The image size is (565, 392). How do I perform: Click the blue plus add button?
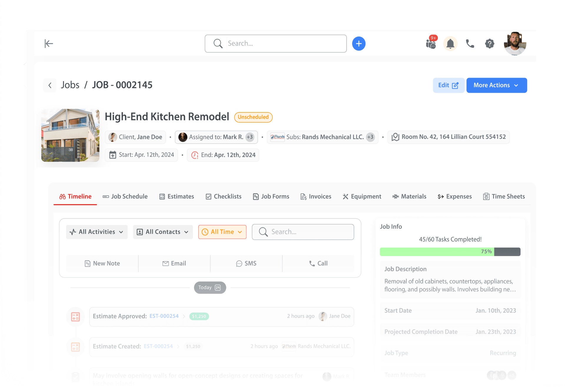coord(359,44)
